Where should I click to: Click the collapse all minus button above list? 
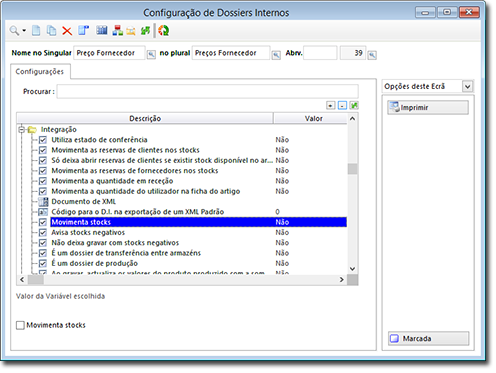tap(342, 106)
